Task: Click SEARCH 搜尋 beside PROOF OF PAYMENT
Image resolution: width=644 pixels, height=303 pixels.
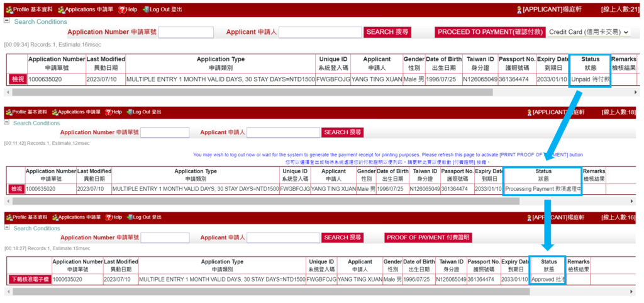Action: pyautogui.click(x=343, y=237)
